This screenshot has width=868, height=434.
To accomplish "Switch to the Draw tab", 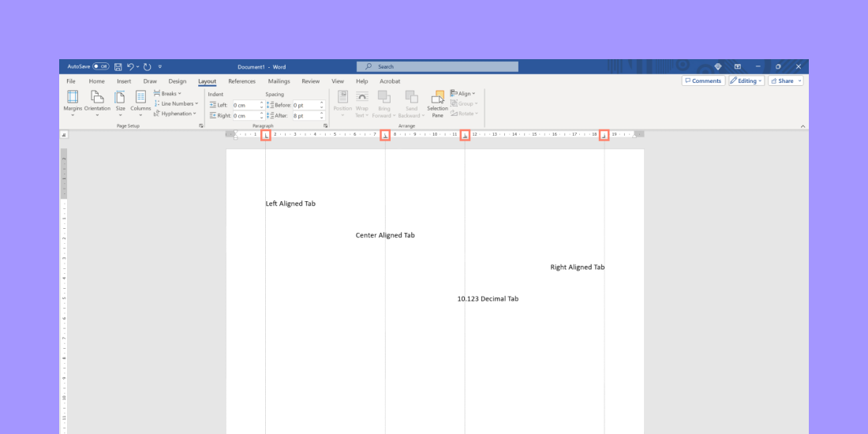I will point(150,81).
